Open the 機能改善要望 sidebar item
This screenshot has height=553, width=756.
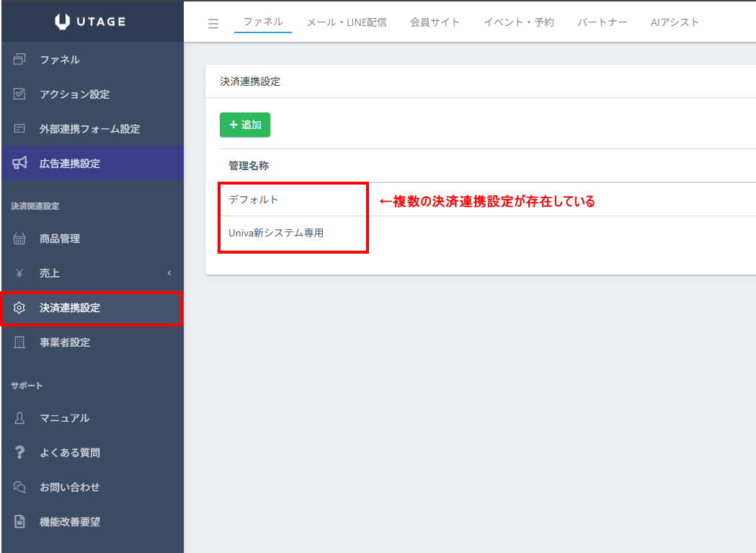[70, 522]
